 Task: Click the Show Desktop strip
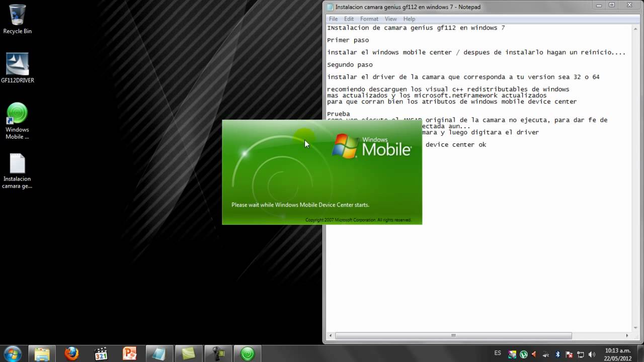(640, 353)
